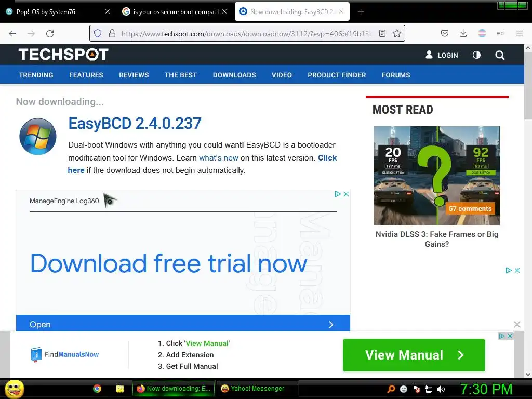The image size is (532, 399).
Task: Open the PRODUCT FINDER menu item
Action: tap(337, 75)
